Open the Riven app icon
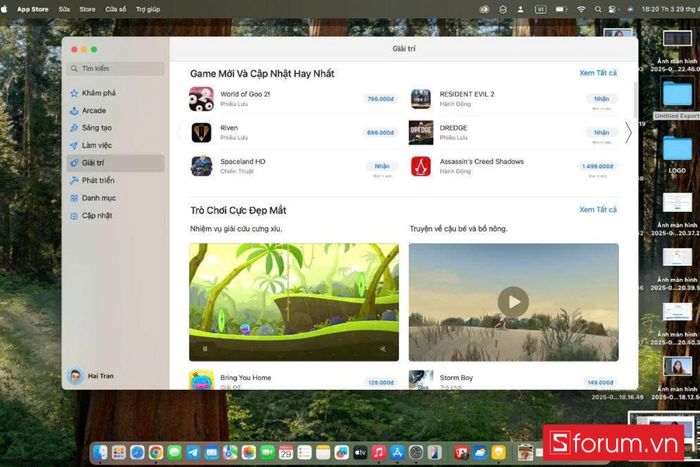The image size is (700, 467). (x=201, y=133)
